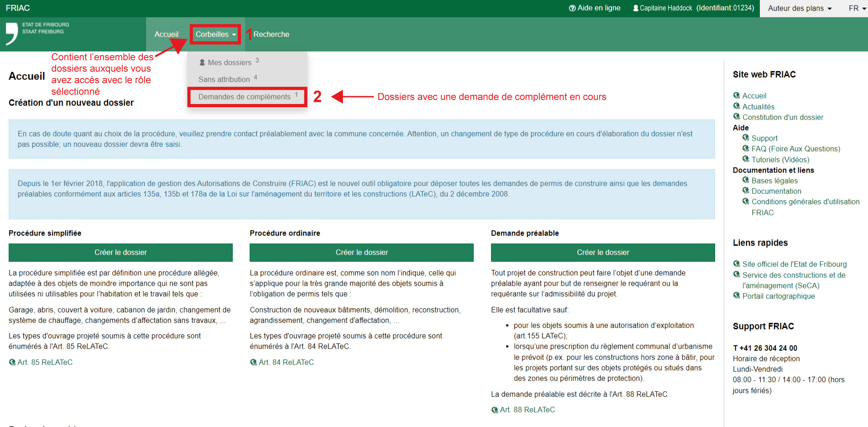Click the user profile icon beside Capitaine Haddock
The height and width of the screenshot is (427, 868).
click(x=635, y=8)
